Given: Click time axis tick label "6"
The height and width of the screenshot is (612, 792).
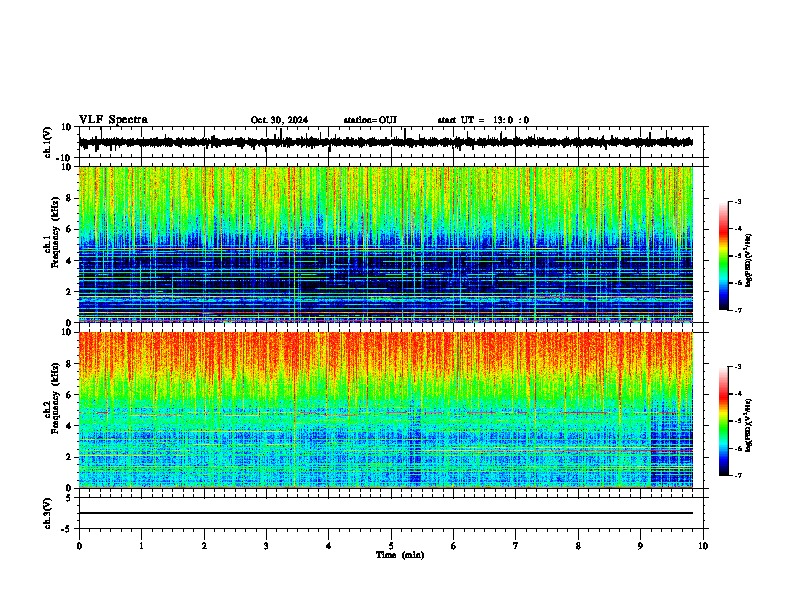Looking at the screenshot, I should [454, 546].
